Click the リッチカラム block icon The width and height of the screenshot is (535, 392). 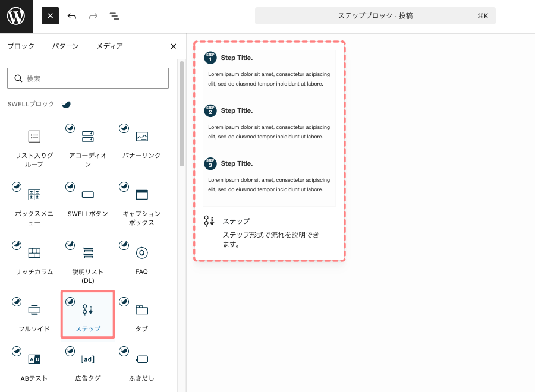click(34, 252)
